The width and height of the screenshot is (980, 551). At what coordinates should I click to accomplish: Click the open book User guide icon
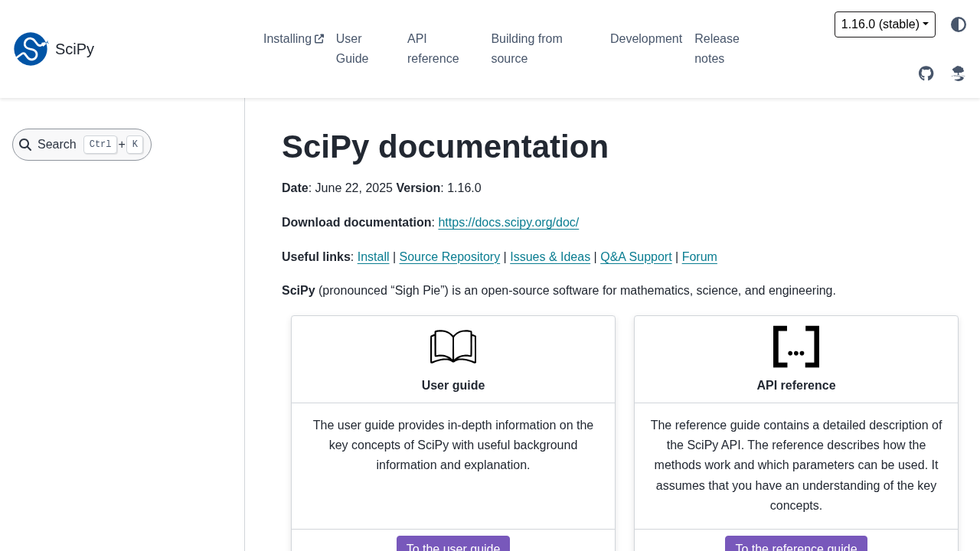[453, 347]
